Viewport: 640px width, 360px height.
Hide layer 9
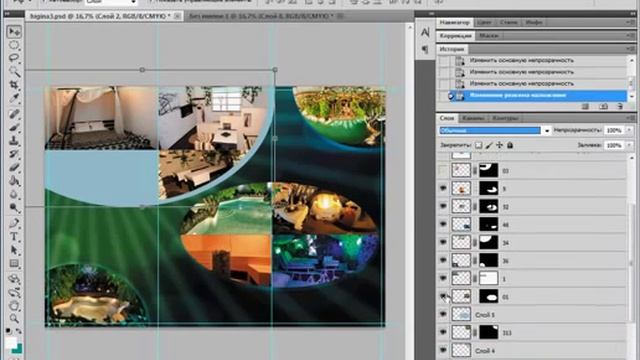pyautogui.click(x=443, y=188)
